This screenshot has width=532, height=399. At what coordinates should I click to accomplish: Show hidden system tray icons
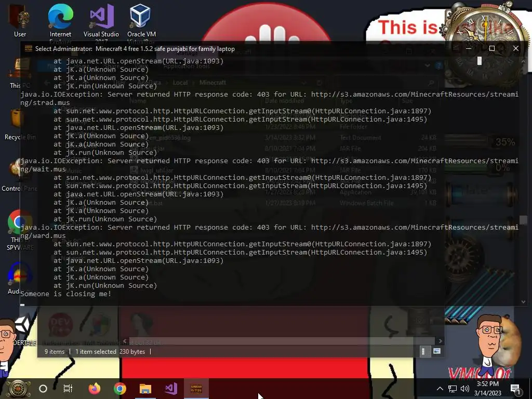point(440,389)
